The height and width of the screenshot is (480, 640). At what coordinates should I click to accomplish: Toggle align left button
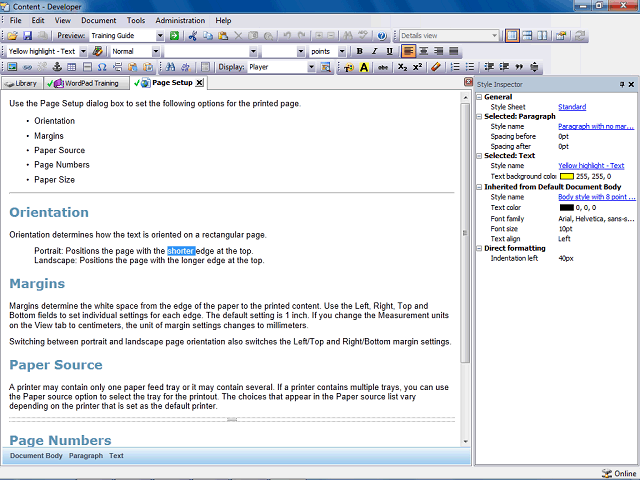click(408, 51)
